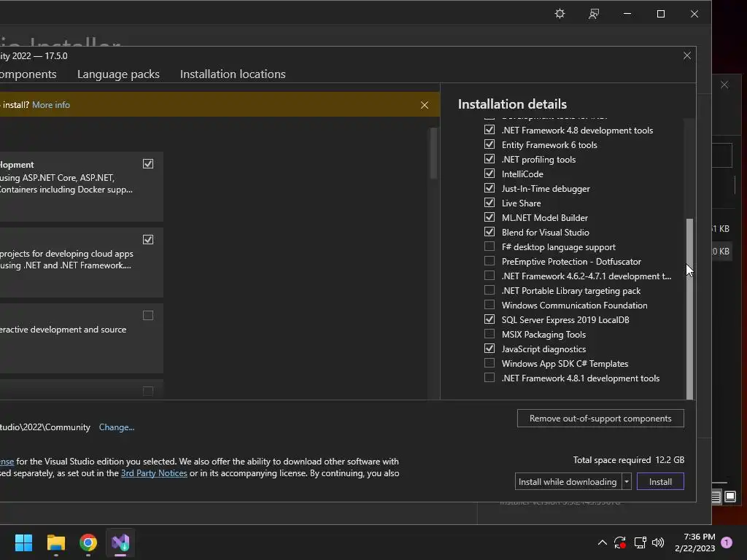Uncheck SQL Server Express 2019 LocalDB

click(x=489, y=319)
